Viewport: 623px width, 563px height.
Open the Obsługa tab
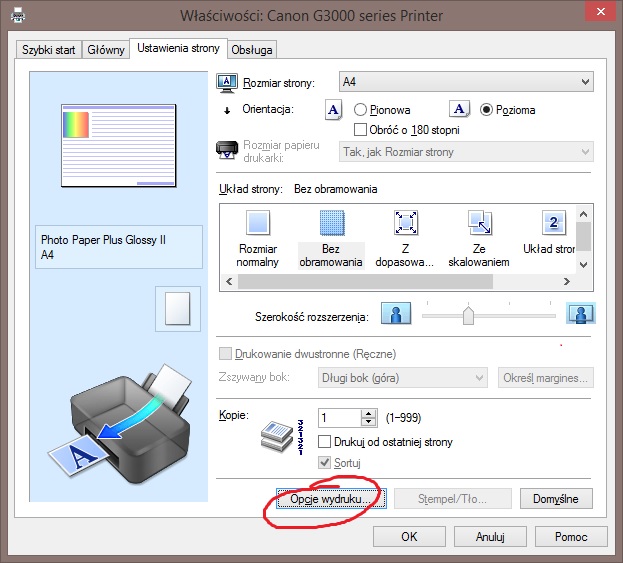252,50
